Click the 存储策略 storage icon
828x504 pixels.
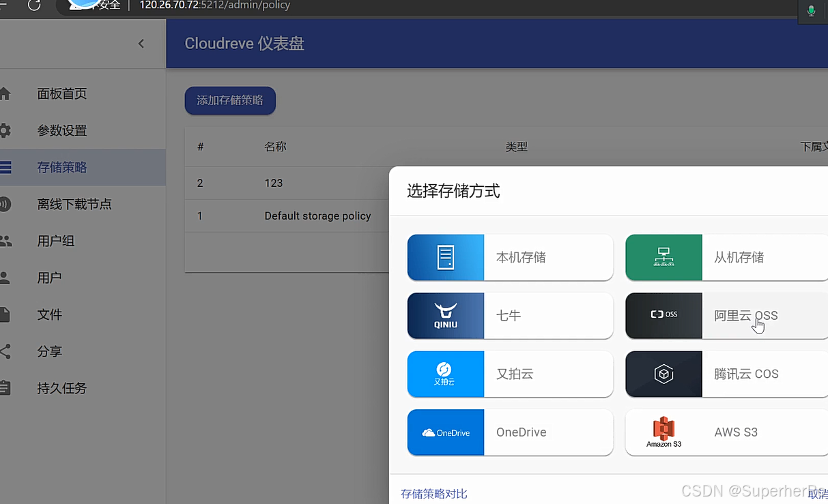[x=5, y=167]
